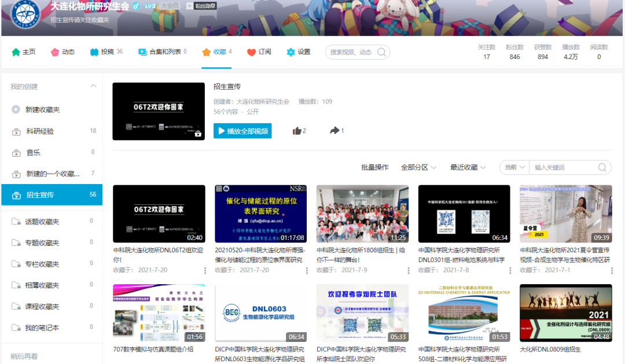Click the 播放全部视频 button
The image size is (625, 364).
click(x=242, y=131)
